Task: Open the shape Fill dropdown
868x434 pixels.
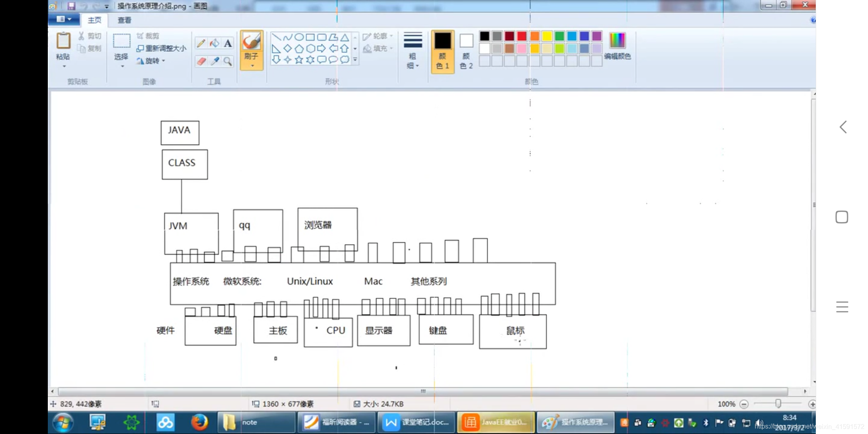Action: pos(378,49)
